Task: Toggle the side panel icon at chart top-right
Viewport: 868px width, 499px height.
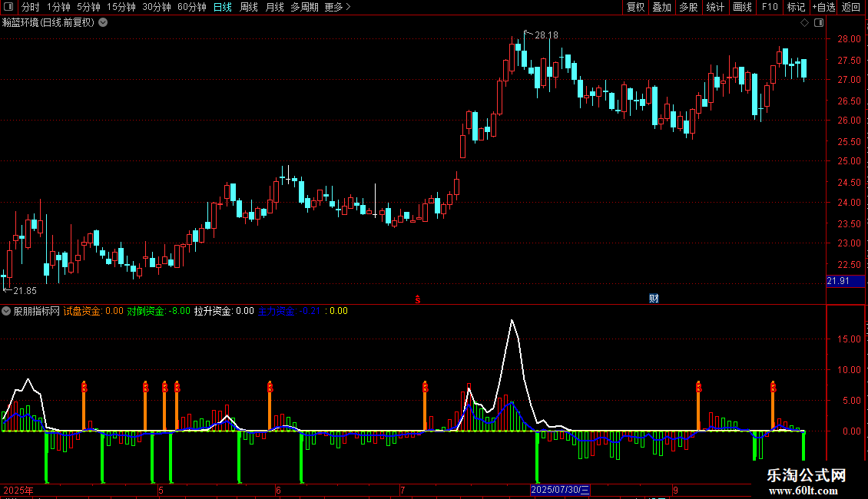Action: tap(819, 23)
